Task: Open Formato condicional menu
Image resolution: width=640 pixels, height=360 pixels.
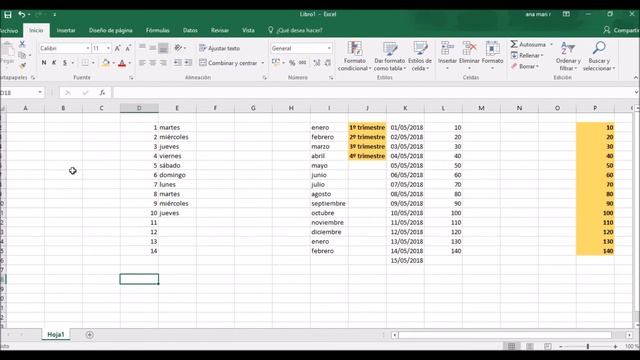Action: 354,56
